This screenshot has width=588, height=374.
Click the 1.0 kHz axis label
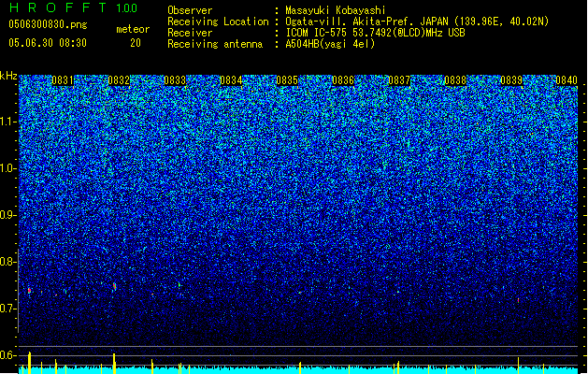pos(8,168)
